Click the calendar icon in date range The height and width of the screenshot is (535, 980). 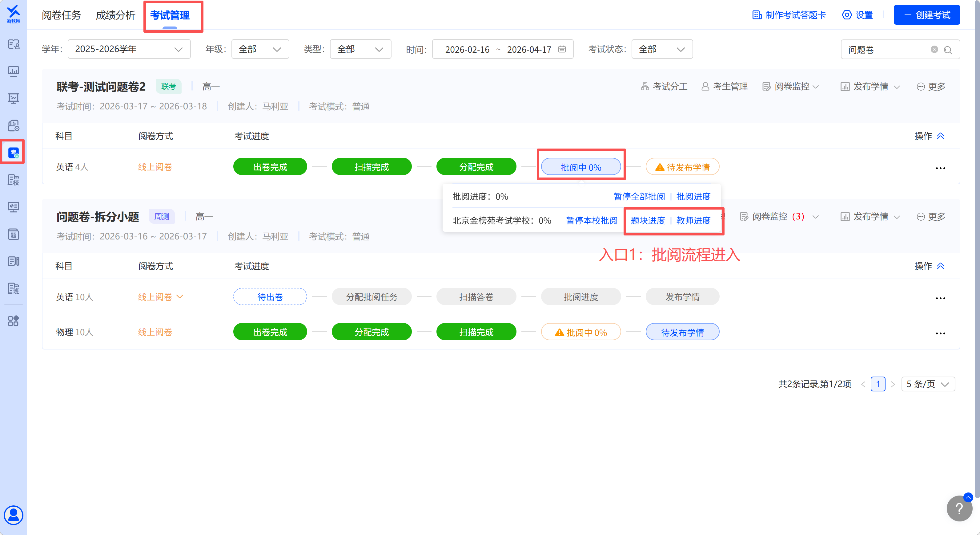click(561, 49)
